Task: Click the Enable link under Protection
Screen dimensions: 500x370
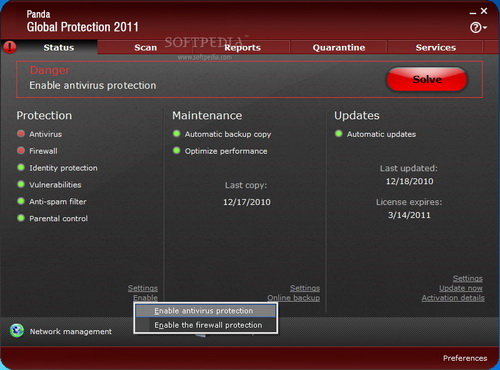Action: coord(145,298)
